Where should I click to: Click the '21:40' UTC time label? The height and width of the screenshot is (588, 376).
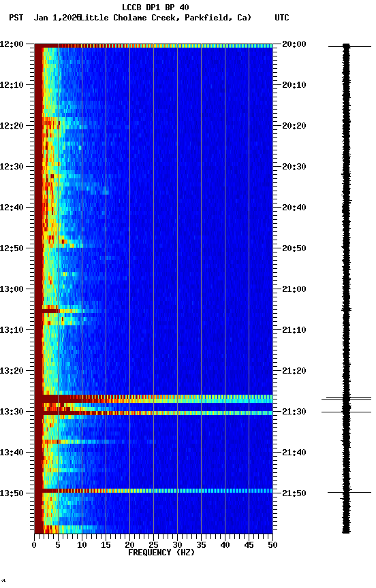[x=294, y=453]
